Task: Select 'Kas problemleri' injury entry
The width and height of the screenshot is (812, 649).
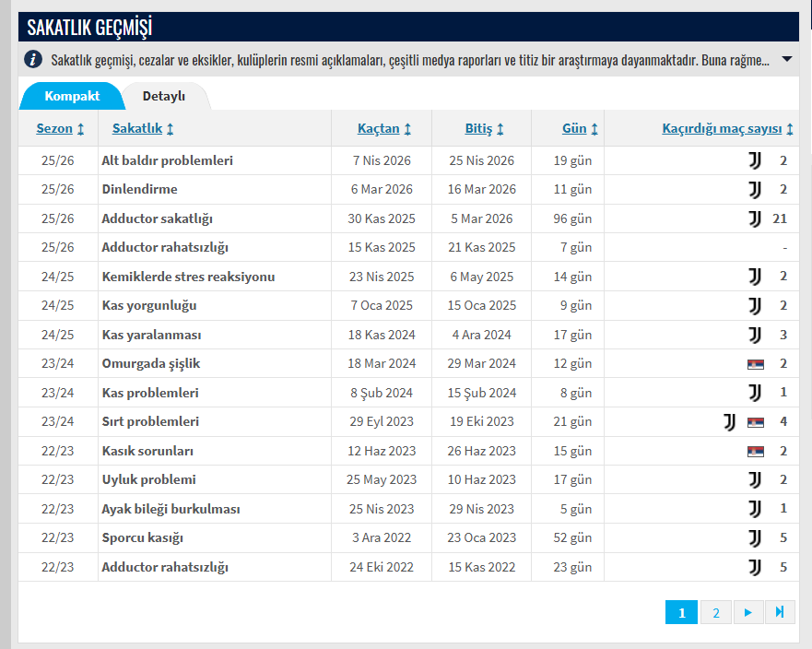Action: click(150, 393)
